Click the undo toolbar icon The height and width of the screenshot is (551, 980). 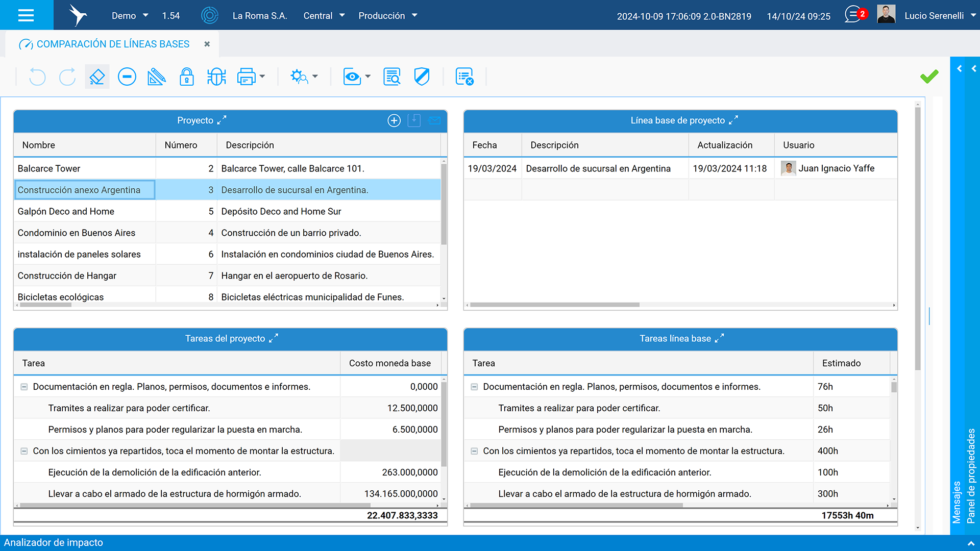pyautogui.click(x=37, y=77)
